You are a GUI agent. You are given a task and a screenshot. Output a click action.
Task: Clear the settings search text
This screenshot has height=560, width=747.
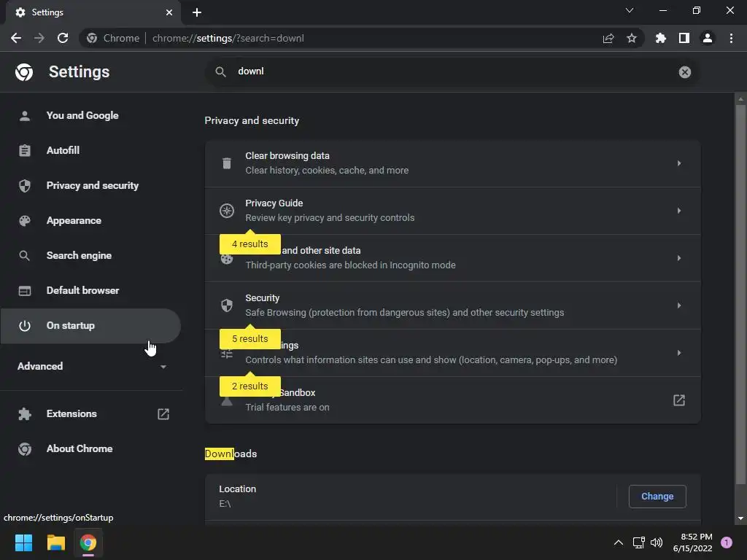tap(684, 72)
